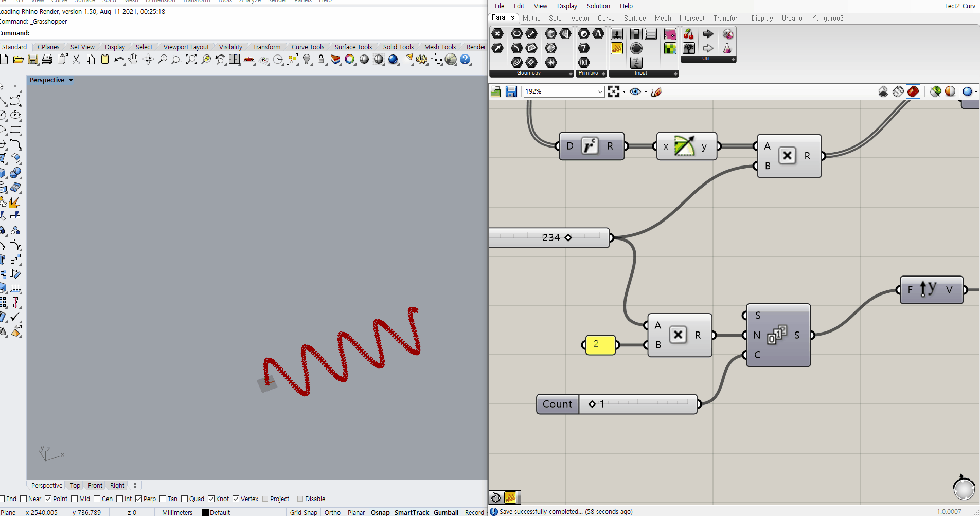Viewport: 980px width, 516px height.
Task: Toggle SmartTrack in status bar
Action: (412, 512)
